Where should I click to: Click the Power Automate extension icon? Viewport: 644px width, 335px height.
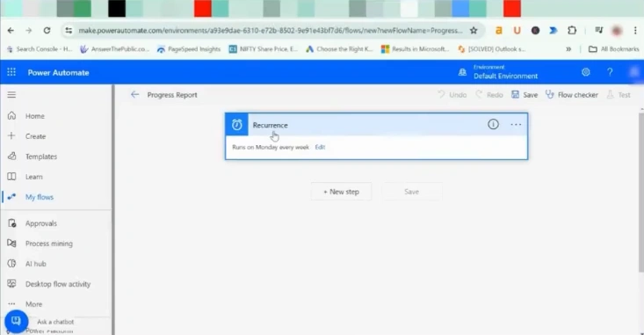click(x=554, y=31)
